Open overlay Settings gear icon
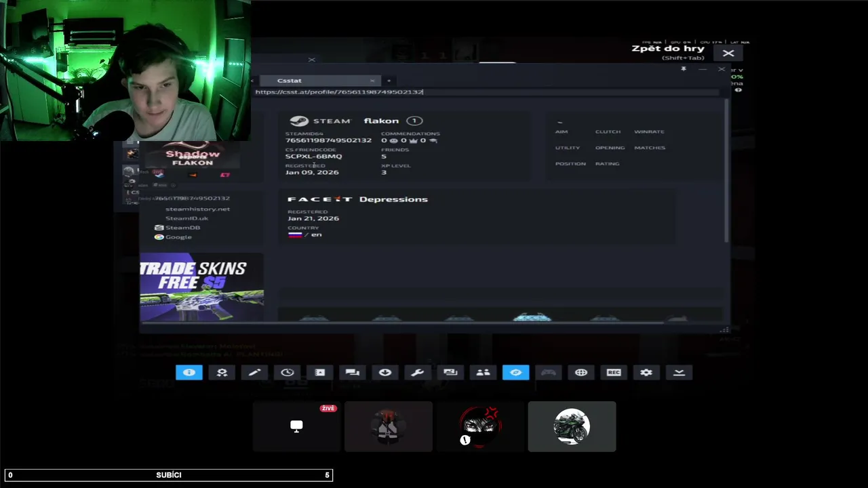The width and height of the screenshot is (868, 488). [646, 372]
